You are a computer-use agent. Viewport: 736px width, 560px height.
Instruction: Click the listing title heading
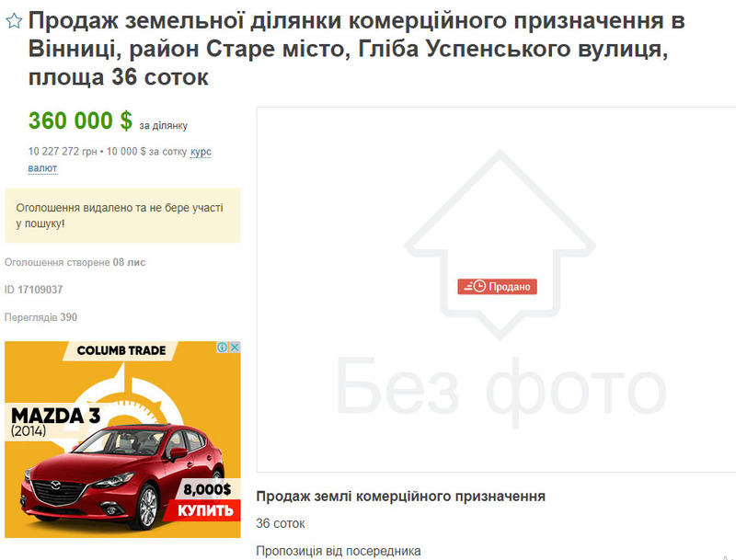356,49
